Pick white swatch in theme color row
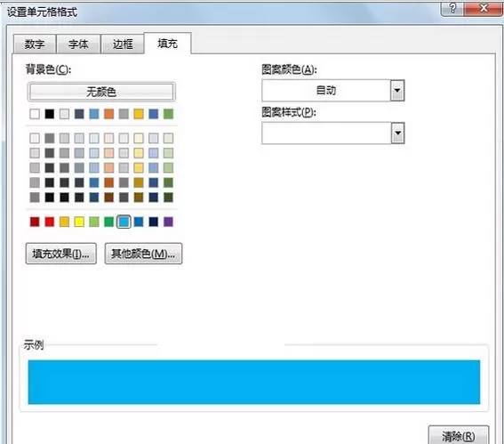Image resolution: width=504 pixels, height=444 pixels. 35,114
